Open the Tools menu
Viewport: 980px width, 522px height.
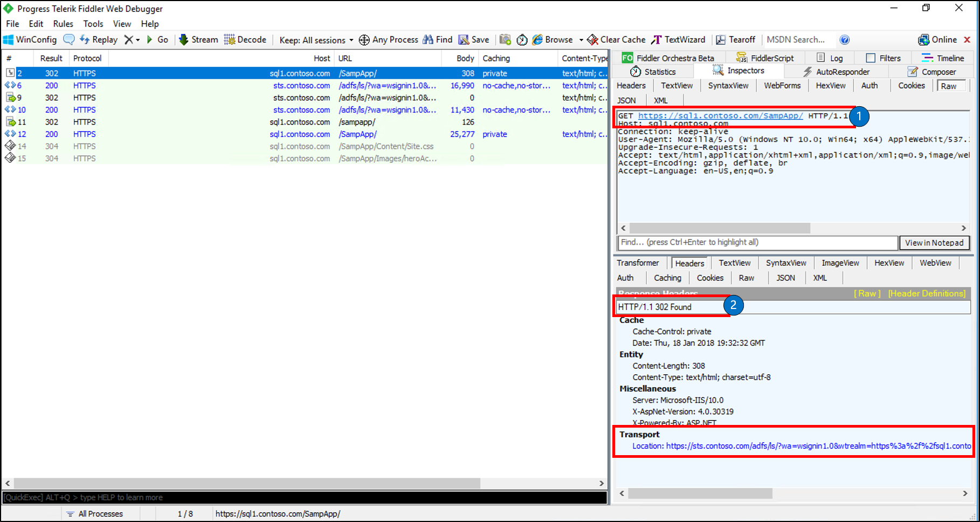coord(93,24)
